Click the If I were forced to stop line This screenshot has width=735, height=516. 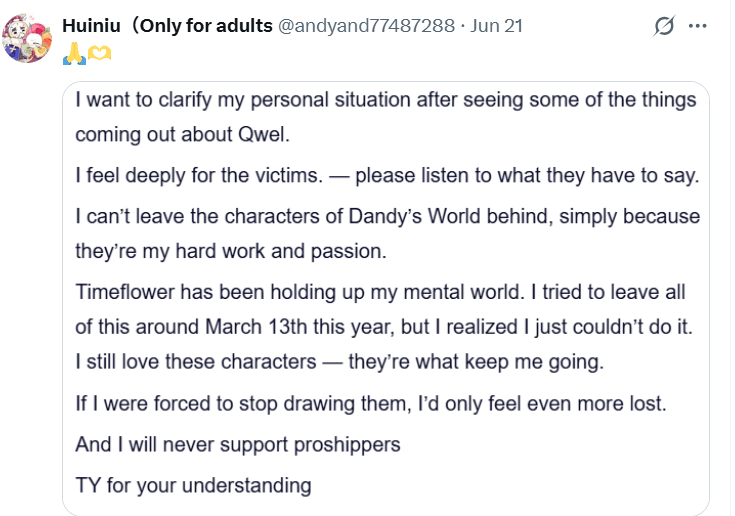(371, 404)
